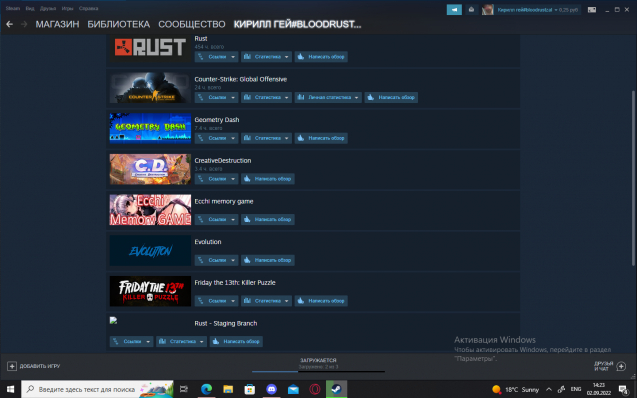Viewport: 637px width, 398px height.
Task: Open the Geometry Dash banner thumbnail
Action: coord(150,128)
